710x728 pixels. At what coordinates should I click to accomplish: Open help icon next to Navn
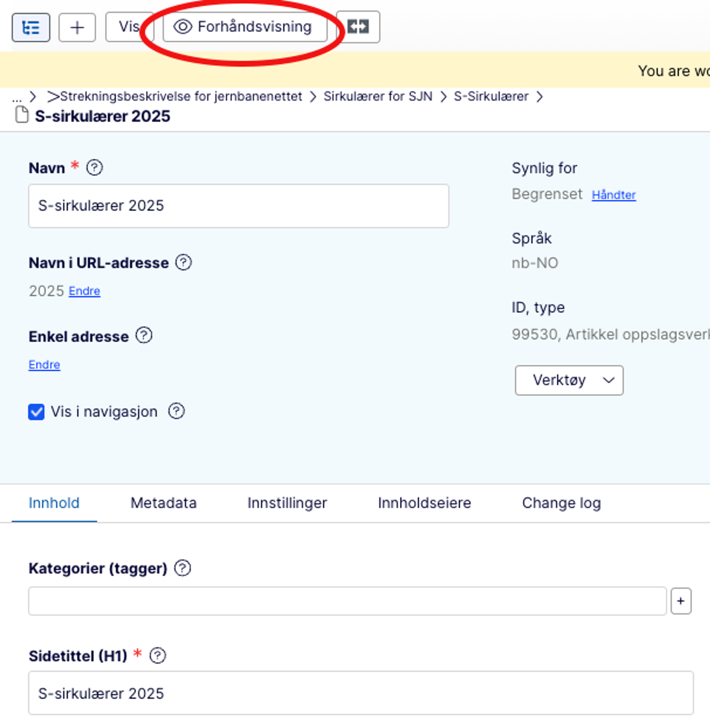(x=95, y=168)
